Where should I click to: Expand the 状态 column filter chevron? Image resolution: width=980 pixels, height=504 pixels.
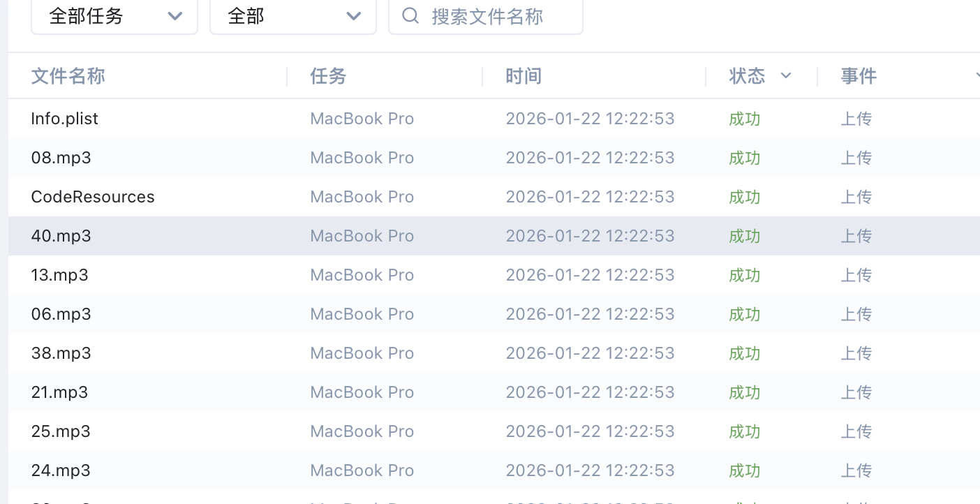(786, 75)
